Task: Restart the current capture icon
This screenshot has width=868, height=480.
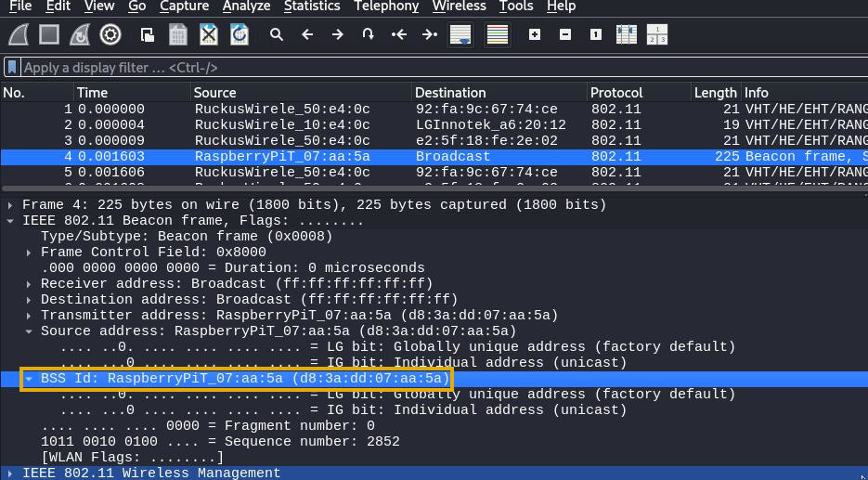Action: [x=80, y=35]
